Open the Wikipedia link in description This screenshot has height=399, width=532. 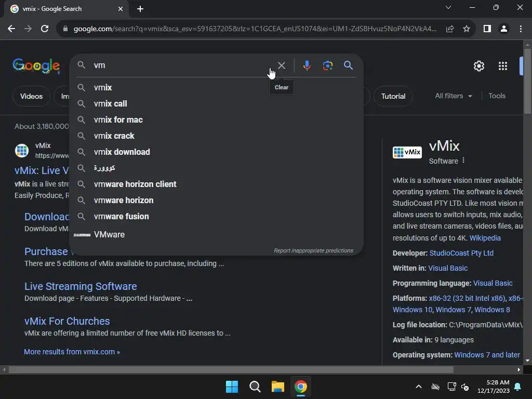point(485,238)
